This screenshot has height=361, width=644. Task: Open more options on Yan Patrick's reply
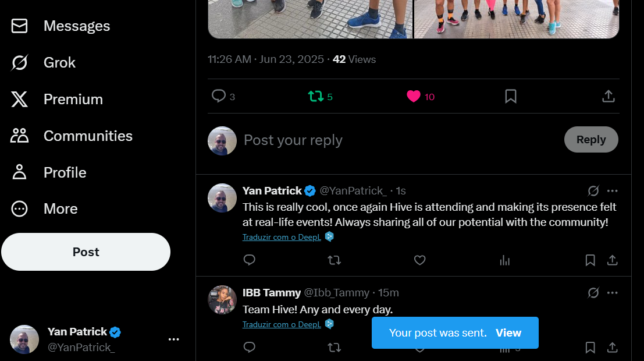pos(613,191)
